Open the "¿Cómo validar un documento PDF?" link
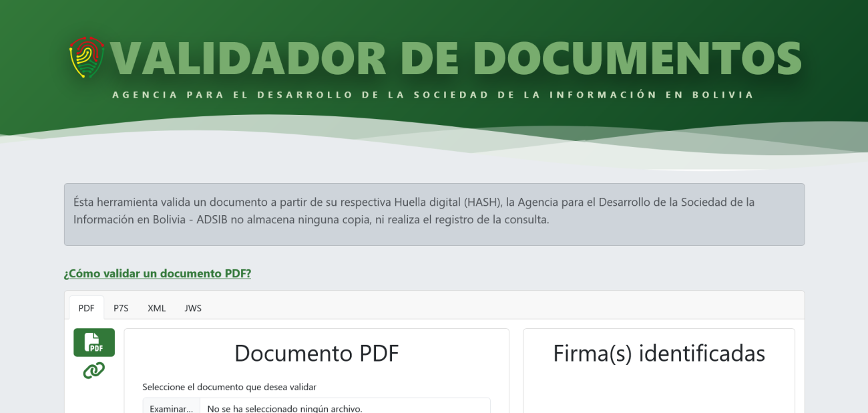This screenshot has width=868, height=413. [x=158, y=273]
